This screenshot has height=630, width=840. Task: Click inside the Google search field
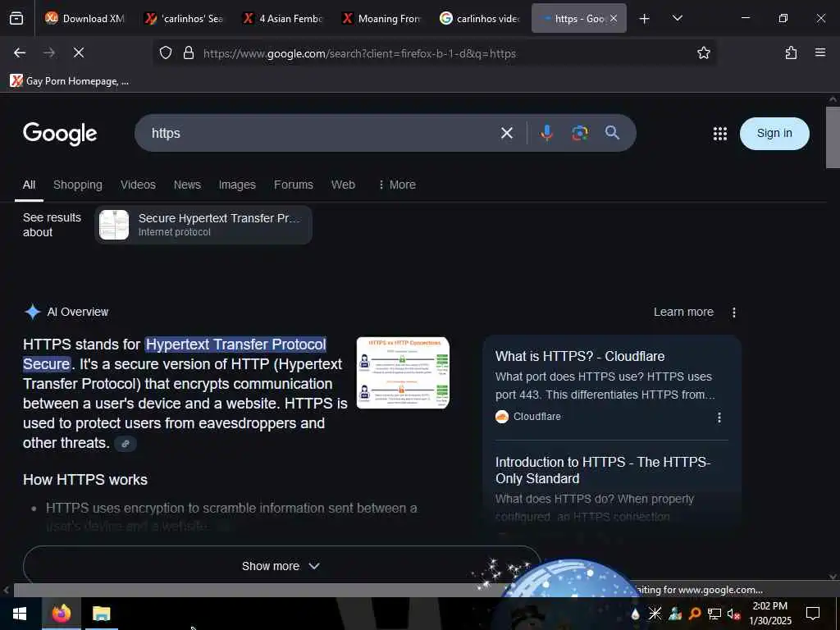(x=322, y=133)
